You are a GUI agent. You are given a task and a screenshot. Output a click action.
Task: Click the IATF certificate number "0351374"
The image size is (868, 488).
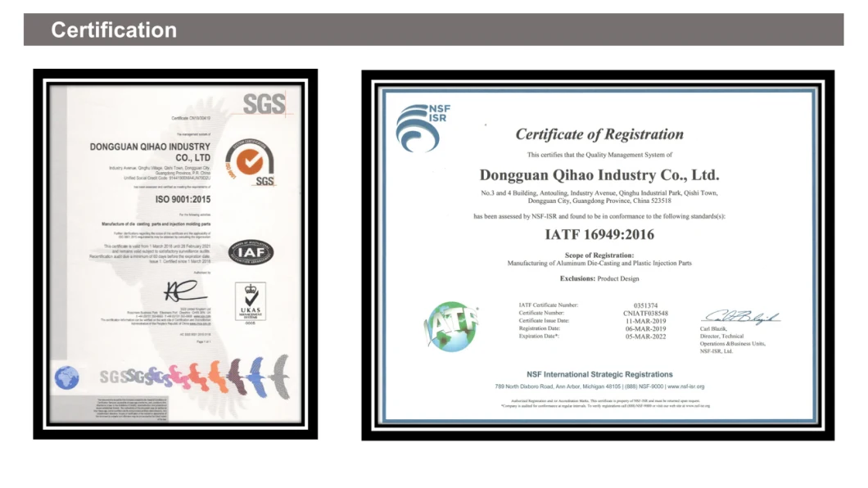(x=645, y=305)
